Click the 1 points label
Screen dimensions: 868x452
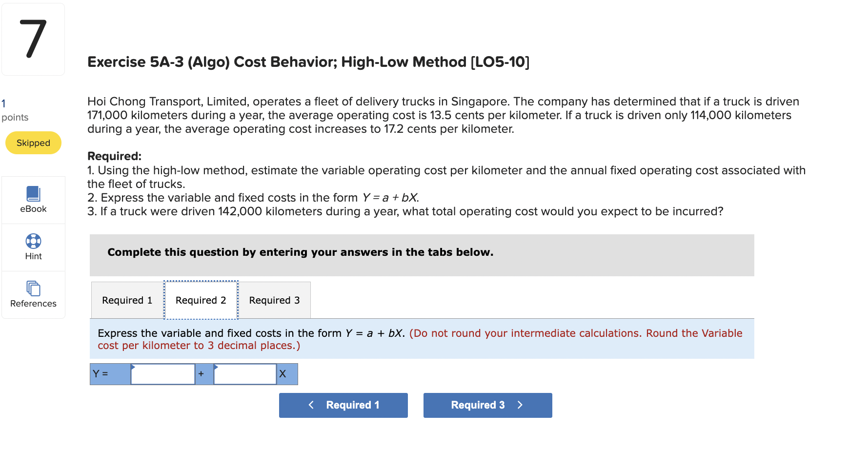click(15, 110)
